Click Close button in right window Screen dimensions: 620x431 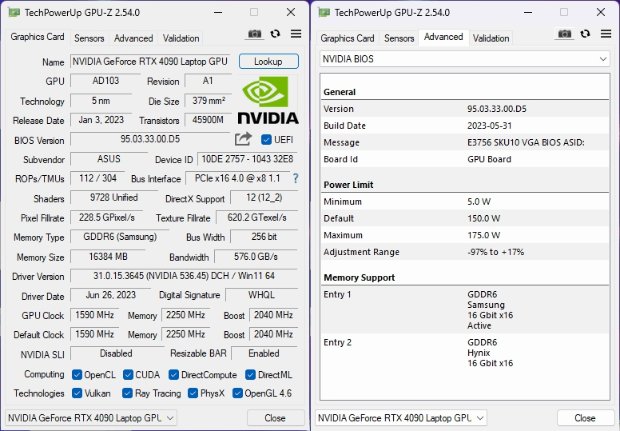pyautogui.click(x=585, y=418)
